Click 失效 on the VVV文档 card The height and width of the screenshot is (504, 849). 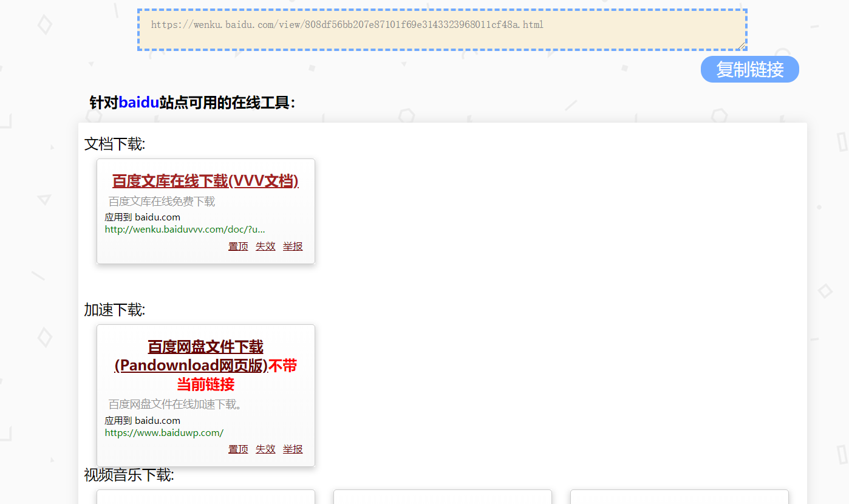(x=265, y=246)
